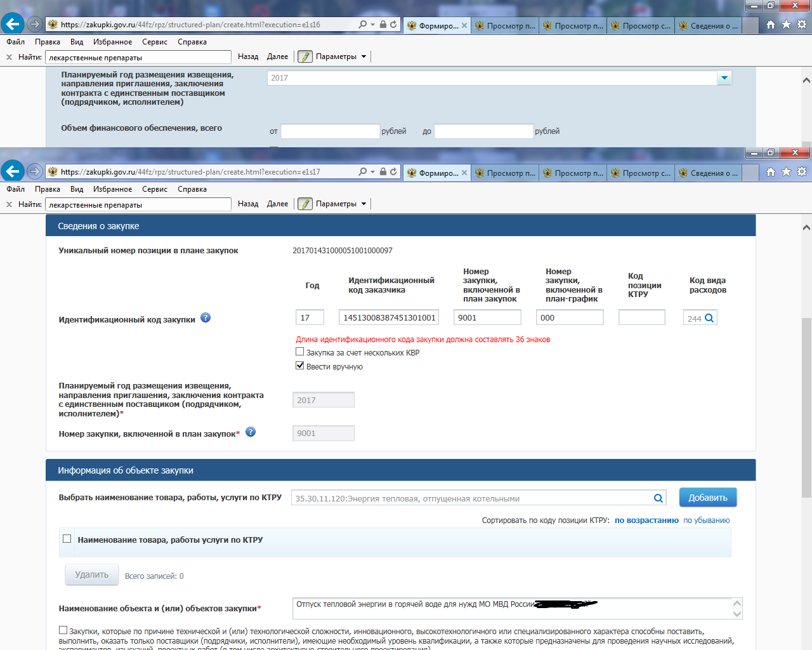Open the Избранное menu in lower window
The image size is (812, 650).
tap(113, 189)
